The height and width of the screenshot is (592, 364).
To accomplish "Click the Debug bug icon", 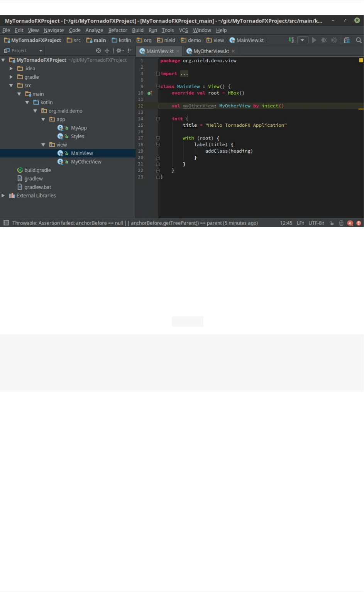I will [324, 40].
